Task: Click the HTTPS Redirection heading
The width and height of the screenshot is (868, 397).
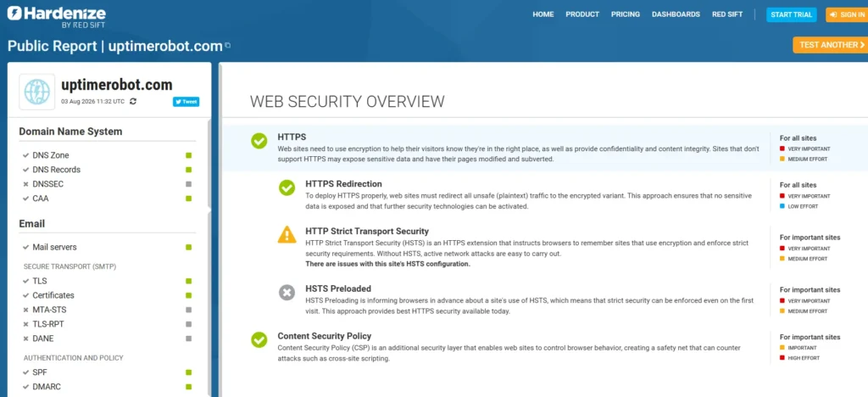Action: click(x=344, y=184)
